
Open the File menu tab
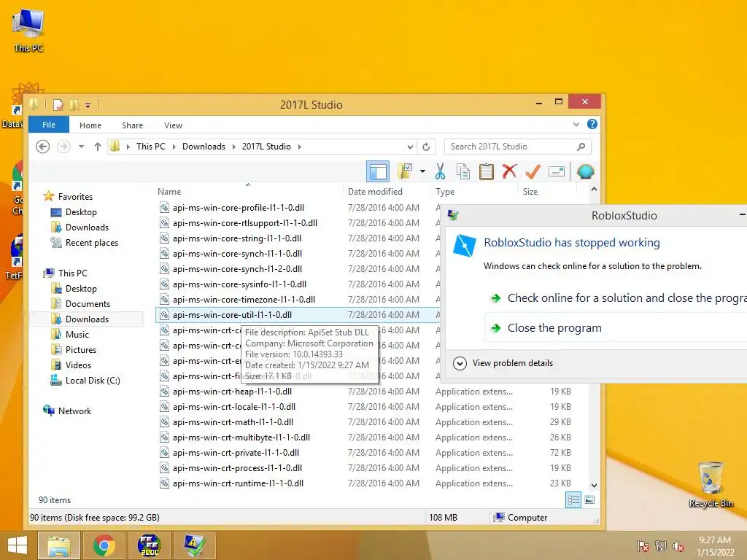[49, 125]
